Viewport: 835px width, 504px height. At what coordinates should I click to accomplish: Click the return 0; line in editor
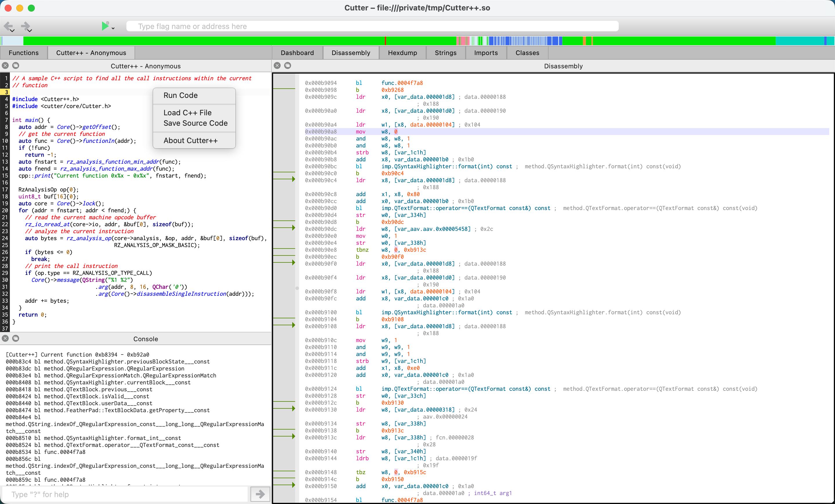point(32,315)
